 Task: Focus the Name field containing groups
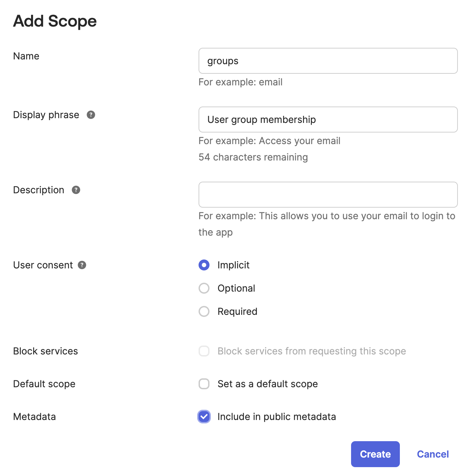coord(328,61)
